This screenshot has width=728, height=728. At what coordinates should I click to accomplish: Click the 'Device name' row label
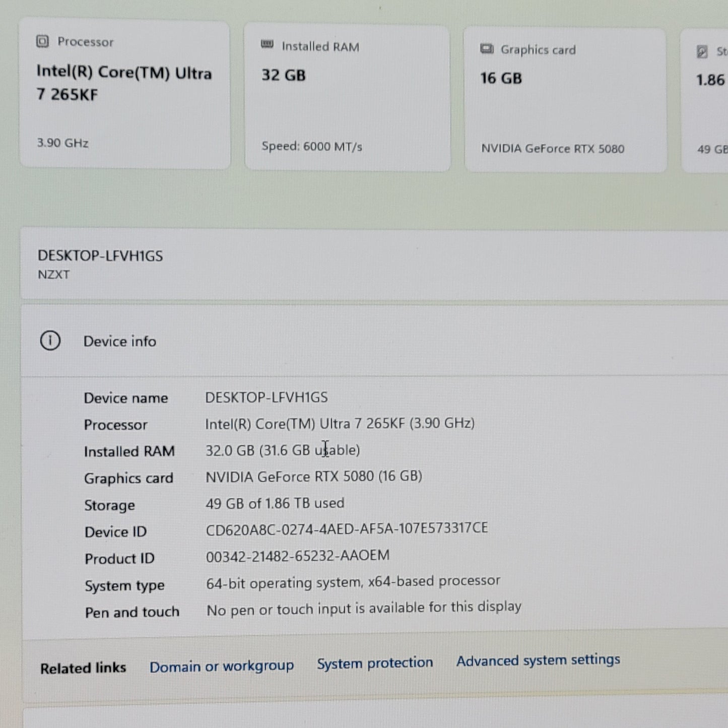click(x=126, y=398)
